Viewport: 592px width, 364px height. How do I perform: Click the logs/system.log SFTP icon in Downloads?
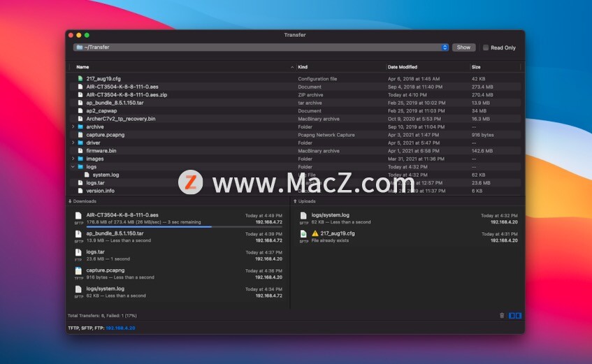[78, 289]
